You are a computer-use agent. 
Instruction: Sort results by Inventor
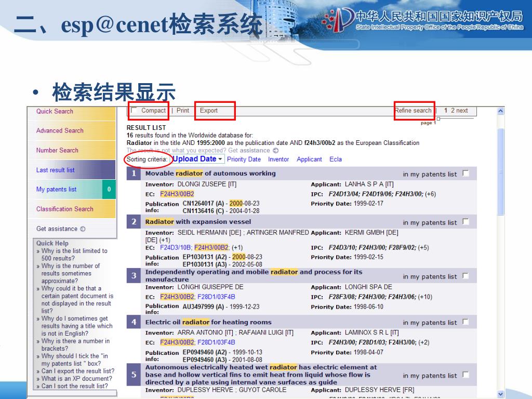click(278, 159)
